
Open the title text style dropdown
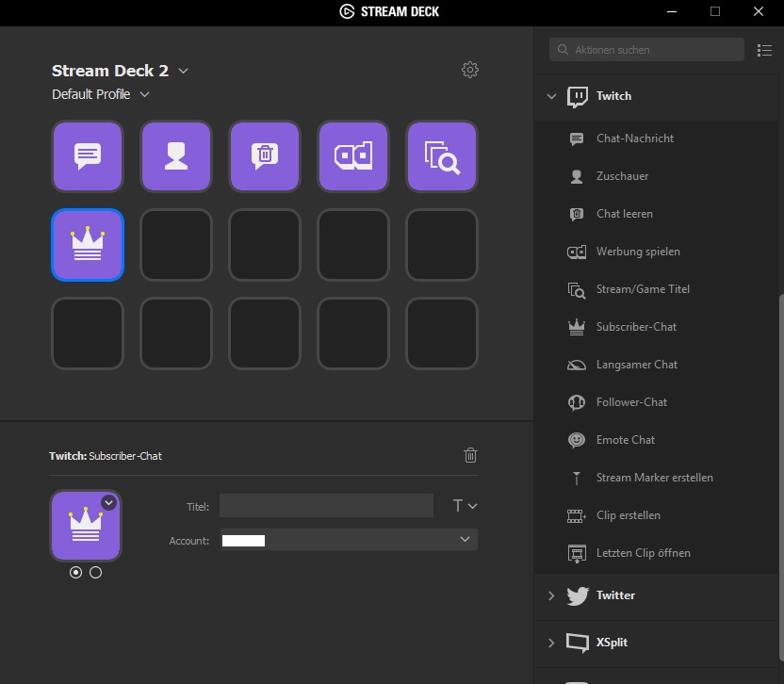pos(465,506)
